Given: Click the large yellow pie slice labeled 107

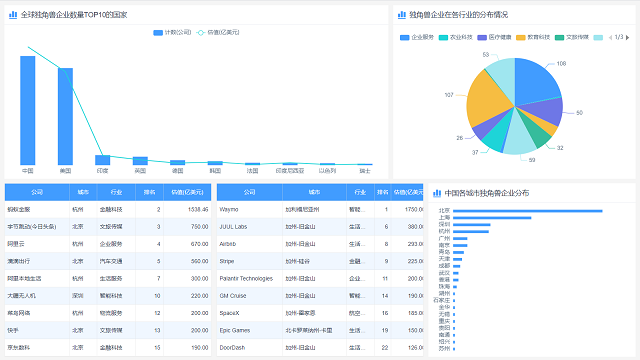Looking at the screenshot, I should pos(488,100).
